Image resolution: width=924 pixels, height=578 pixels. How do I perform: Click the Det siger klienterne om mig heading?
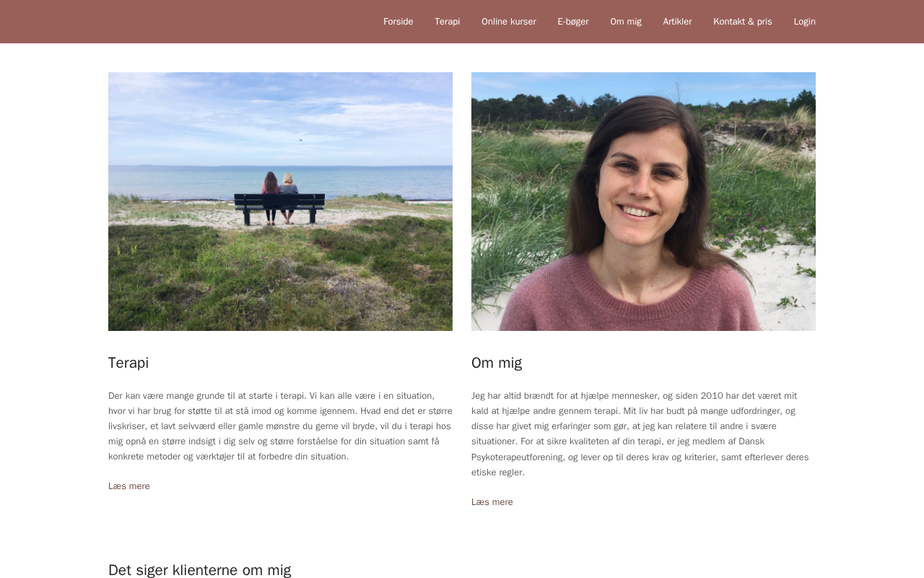point(199,570)
